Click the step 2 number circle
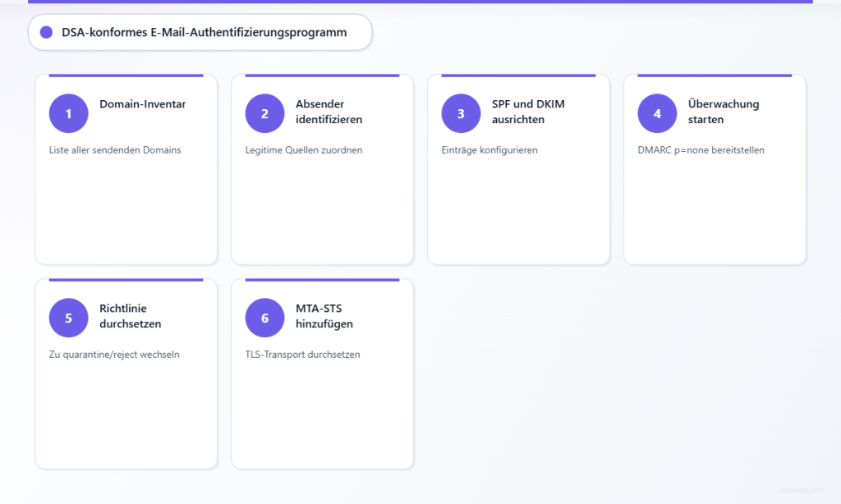 265,113
